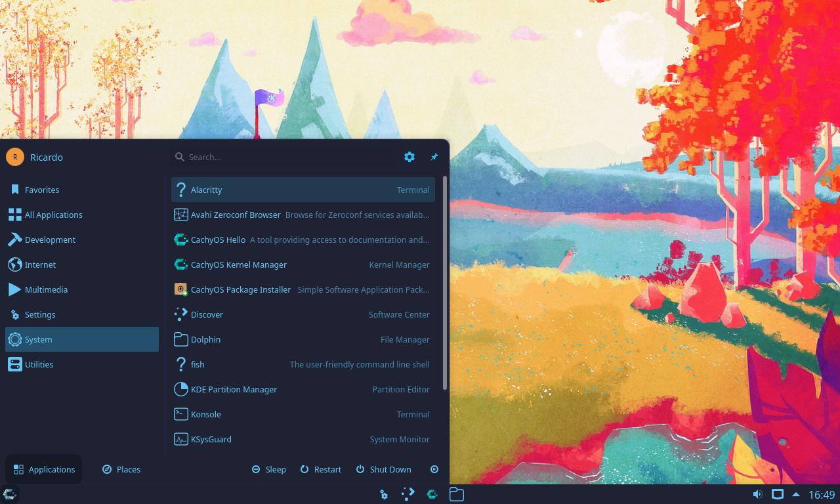Click 'Kernel Manager' description text
The width and height of the screenshot is (840, 504).
tap(399, 264)
